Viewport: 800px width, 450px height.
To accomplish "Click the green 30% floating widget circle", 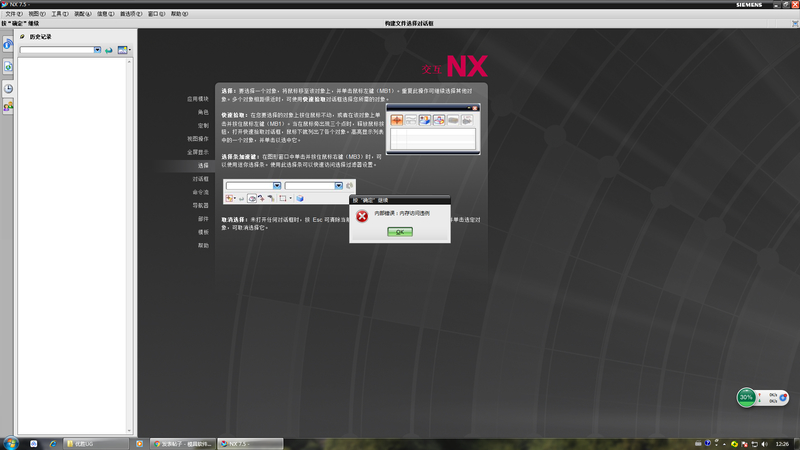I will [746, 397].
